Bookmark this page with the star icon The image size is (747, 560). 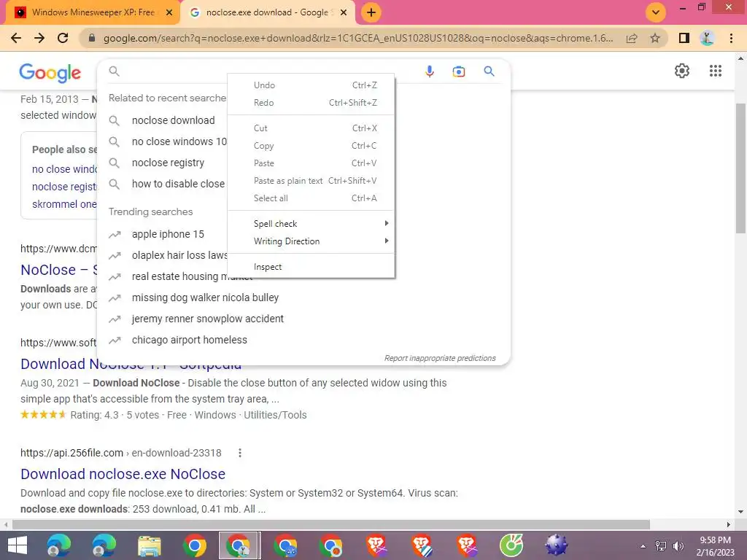(655, 38)
